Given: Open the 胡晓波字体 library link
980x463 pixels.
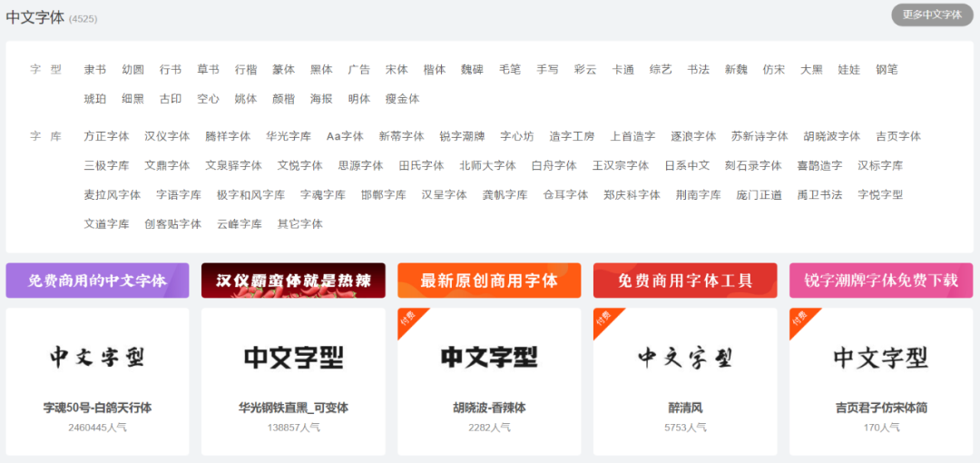Looking at the screenshot, I should [x=832, y=136].
